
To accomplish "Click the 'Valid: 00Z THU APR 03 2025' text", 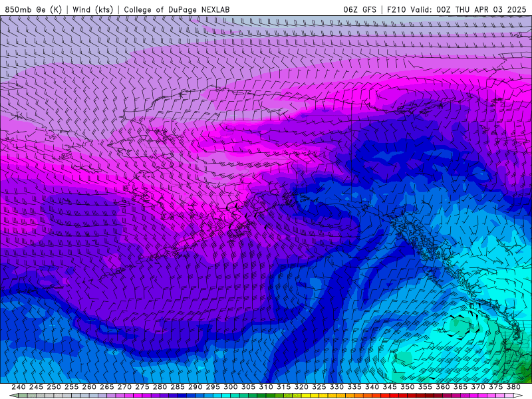I will tap(468, 10).
